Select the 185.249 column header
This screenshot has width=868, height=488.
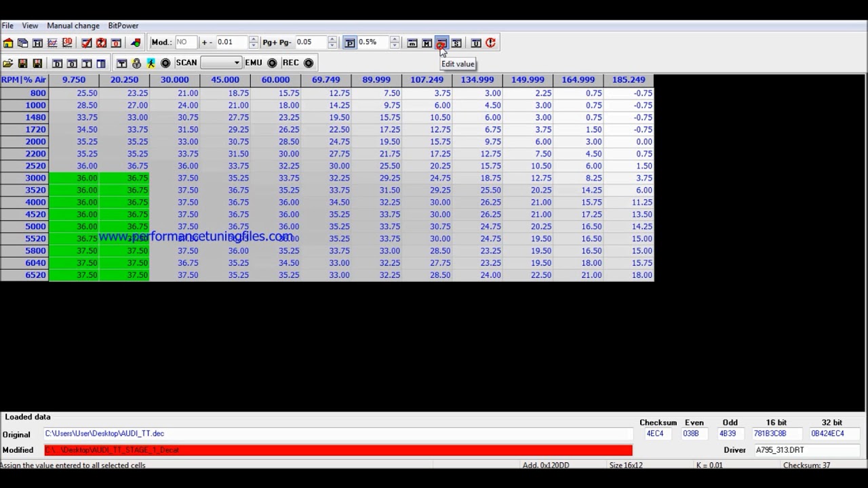click(x=629, y=80)
